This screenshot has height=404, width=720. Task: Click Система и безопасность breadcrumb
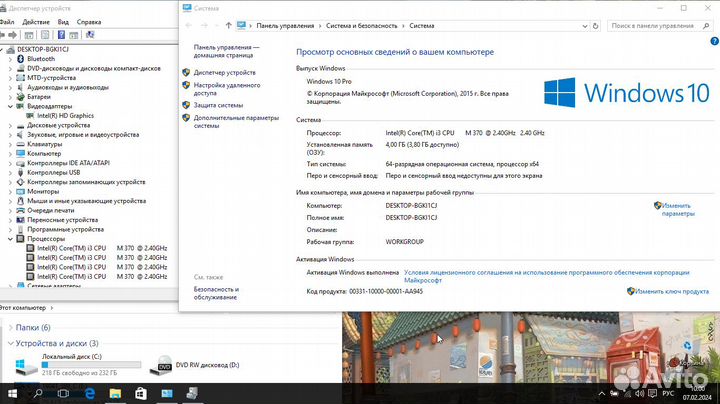[x=361, y=26]
